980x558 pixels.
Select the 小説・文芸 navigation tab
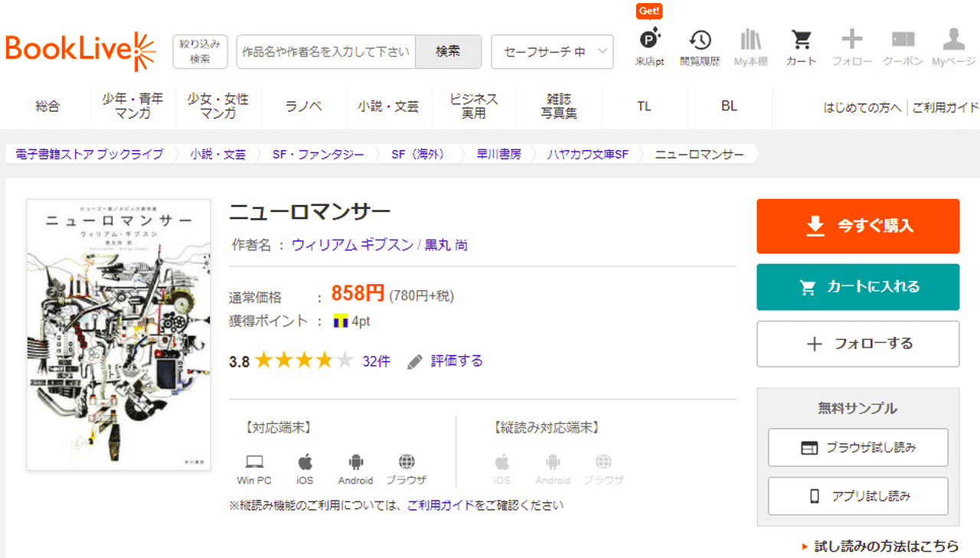[388, 106]
